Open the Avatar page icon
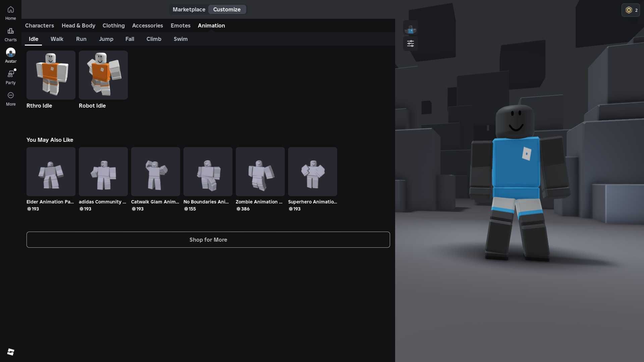The height and width of the screenshot is (362, 644). pos(10,53)
